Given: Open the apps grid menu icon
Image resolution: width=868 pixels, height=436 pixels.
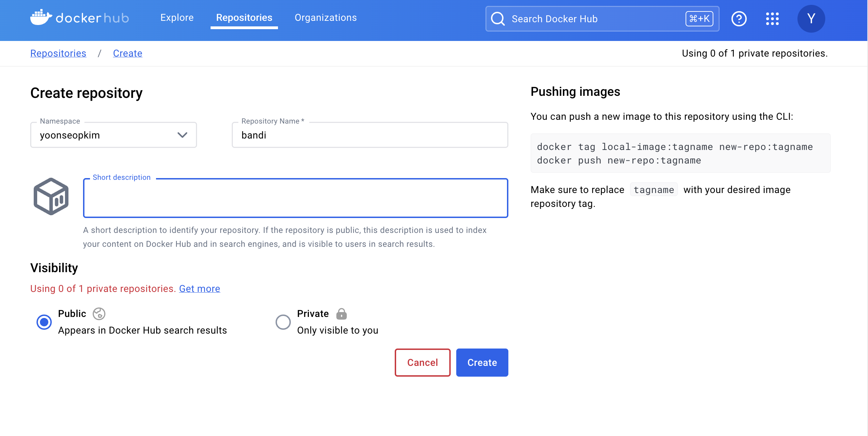Looking at the screenshot, I should [x=772, y=19].
